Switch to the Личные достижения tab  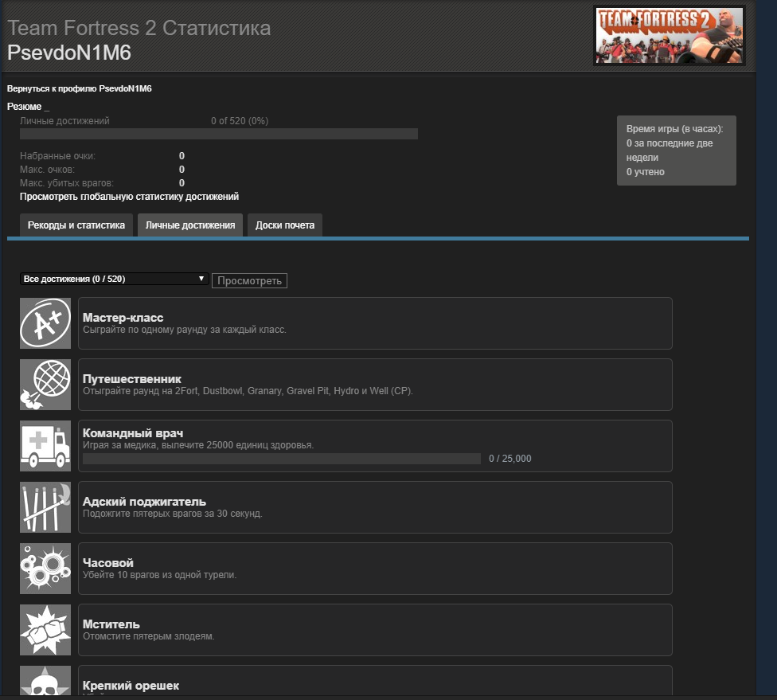point(190,225)
